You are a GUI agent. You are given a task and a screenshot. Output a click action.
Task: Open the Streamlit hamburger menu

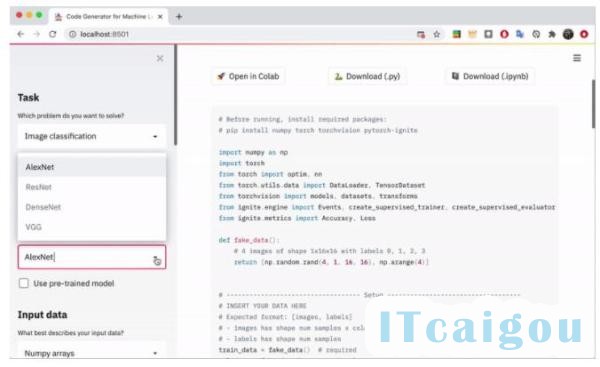click(577, 58)
